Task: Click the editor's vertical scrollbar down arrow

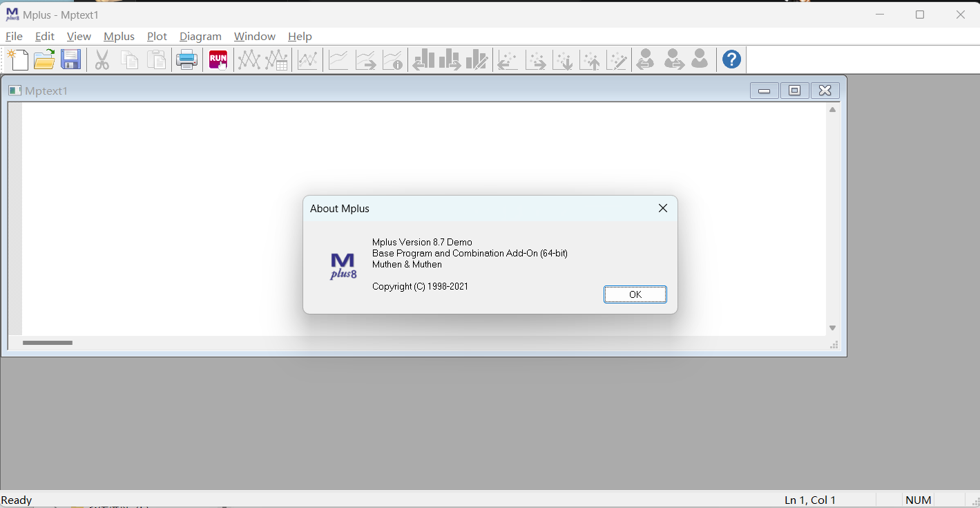Action: coord(832,328)
